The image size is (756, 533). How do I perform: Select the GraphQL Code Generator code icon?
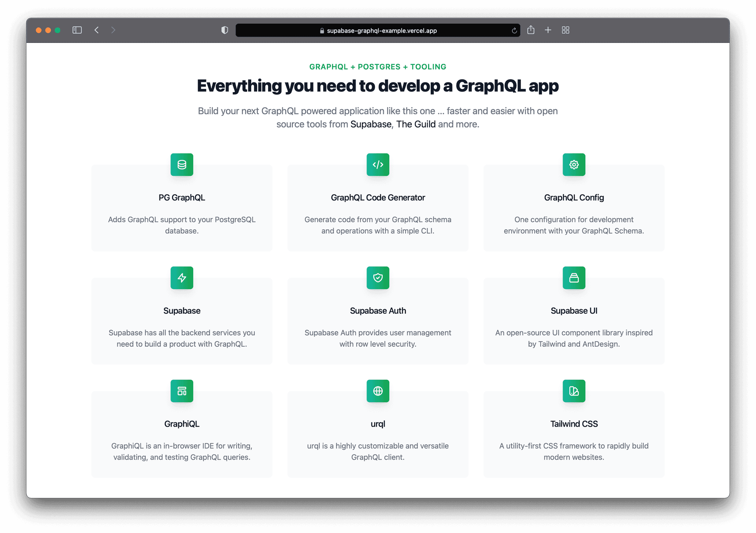378,165
